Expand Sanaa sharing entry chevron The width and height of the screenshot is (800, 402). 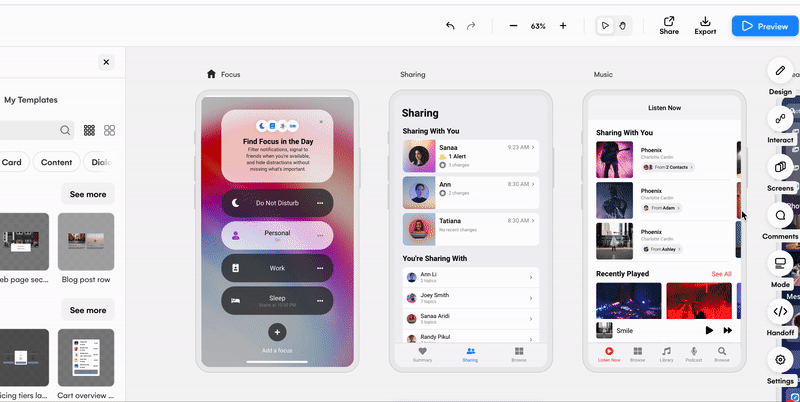[x=533, y=147]
